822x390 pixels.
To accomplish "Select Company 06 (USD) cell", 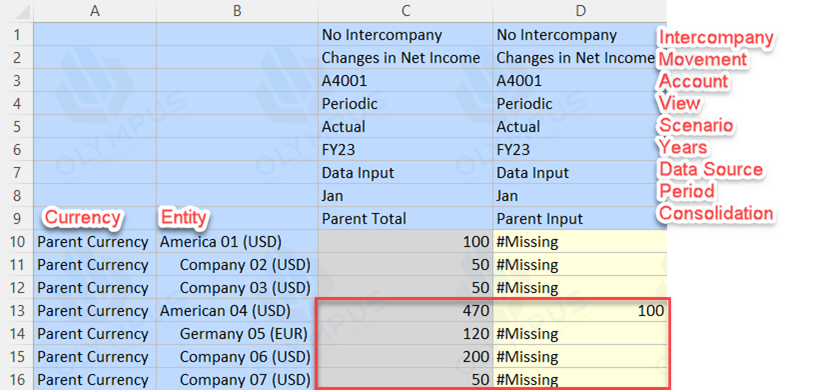I will tap(237, 357).
